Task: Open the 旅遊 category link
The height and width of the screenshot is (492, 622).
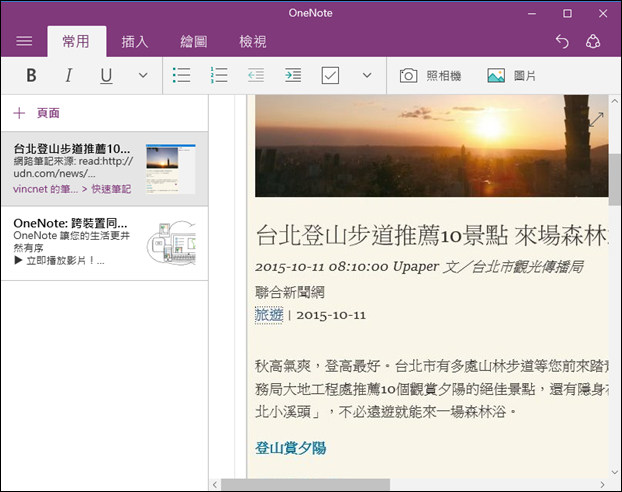Action: click(269, 315)
